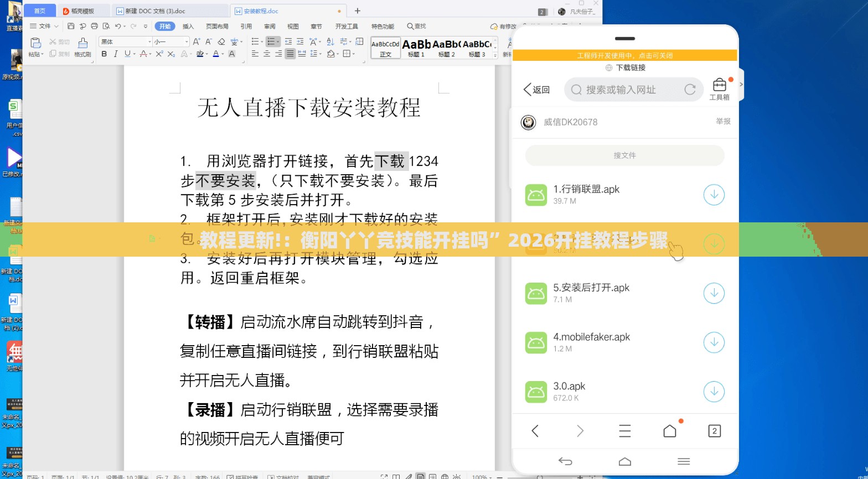Screen dimensions: 868x479
Task: Click the Print icon in the quick access toolbar
Action: tap(94, 26)
